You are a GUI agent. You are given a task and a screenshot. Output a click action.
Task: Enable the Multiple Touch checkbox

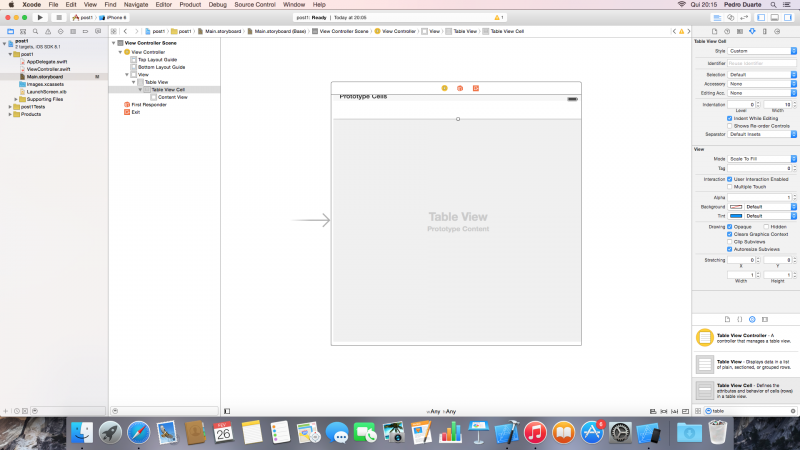click(x=729, y=186)
